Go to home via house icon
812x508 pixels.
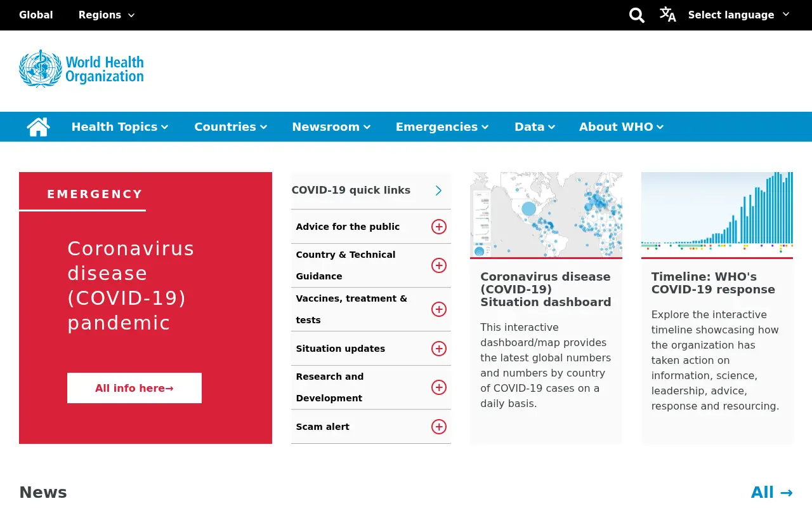click(x=38, y=127)
